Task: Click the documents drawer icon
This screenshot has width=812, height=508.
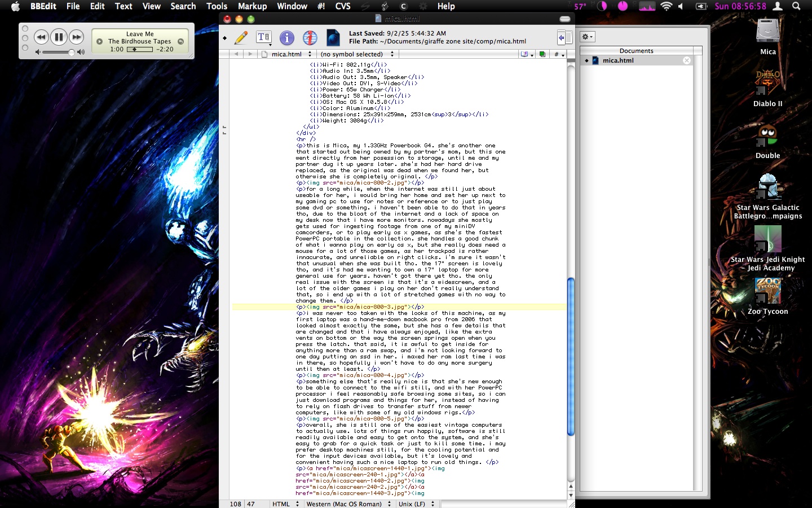Action: tap(564, 38)
